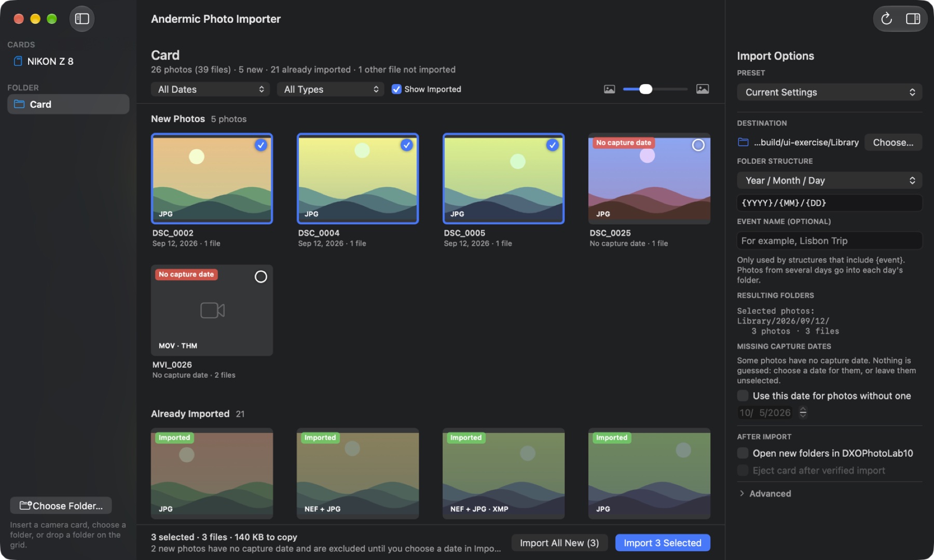Open the All Types dropdown
This screenshot has height=560, width=934.
point(331,89)
